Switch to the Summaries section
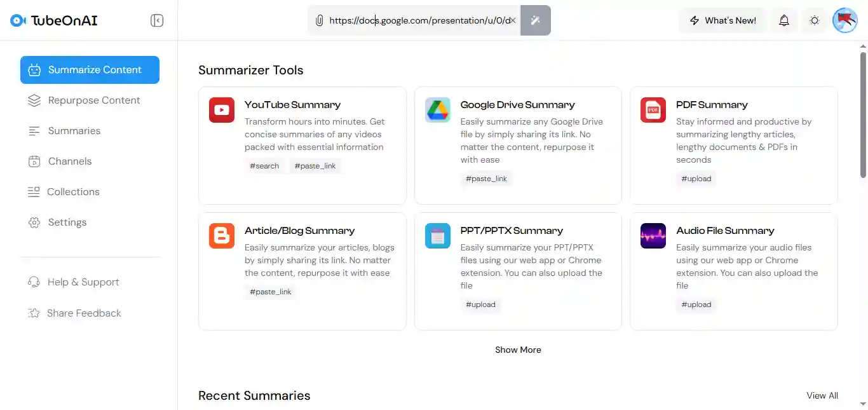The image size is (868, 410). (x=74, y=130)
